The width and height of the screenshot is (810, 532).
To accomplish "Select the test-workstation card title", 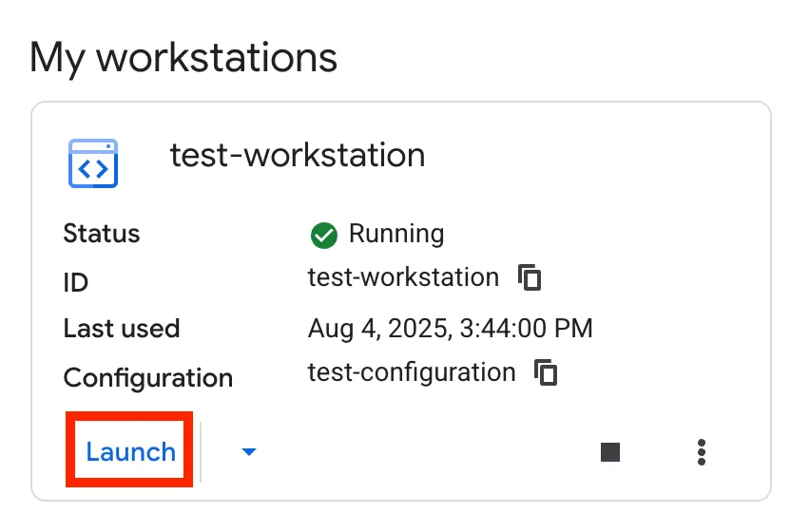I will (297, 155).
